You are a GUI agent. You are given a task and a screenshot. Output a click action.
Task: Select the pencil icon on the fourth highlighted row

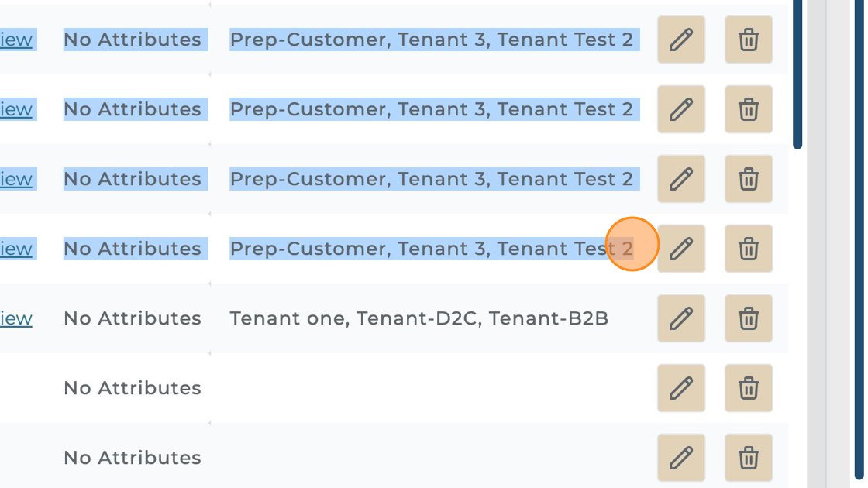[680, 249]
